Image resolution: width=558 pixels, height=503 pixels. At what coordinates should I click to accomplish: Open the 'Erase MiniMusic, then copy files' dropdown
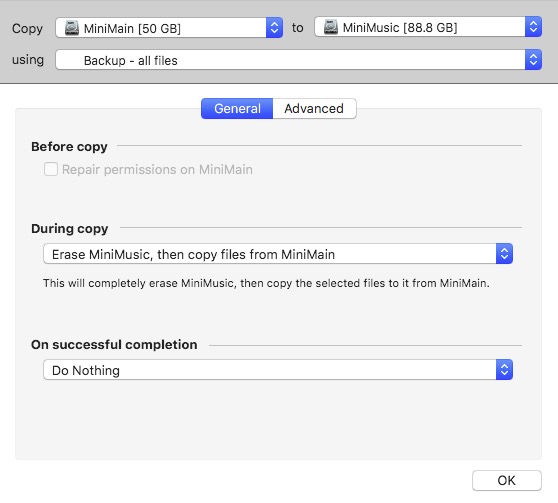pyautogui.click(x=278, y=254)
